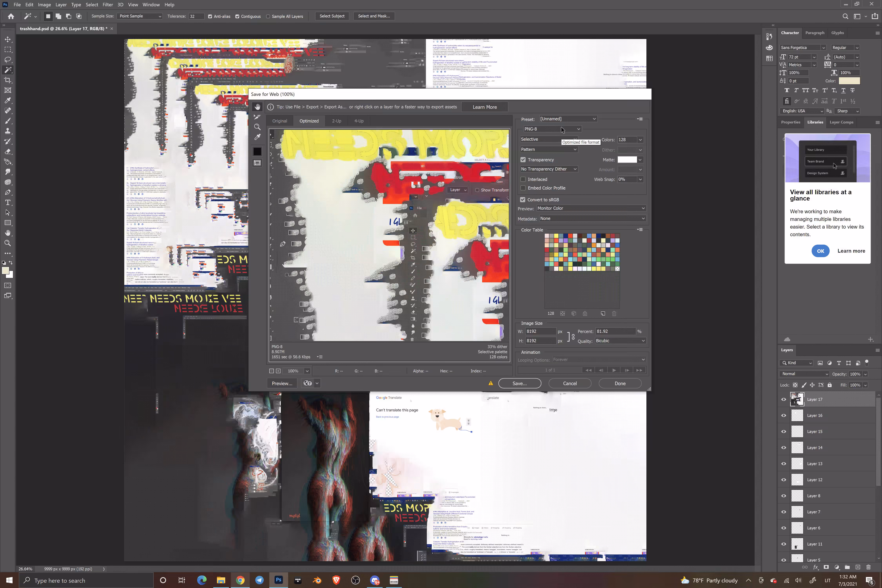
Task: Click the Character text color swatch
Action: point(849,81)
